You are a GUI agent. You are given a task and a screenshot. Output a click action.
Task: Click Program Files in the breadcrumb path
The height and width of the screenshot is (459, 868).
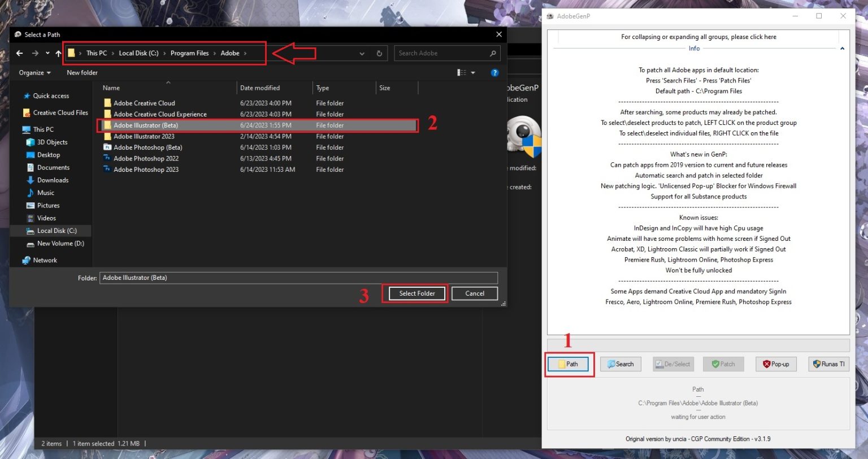click(189, 53)
